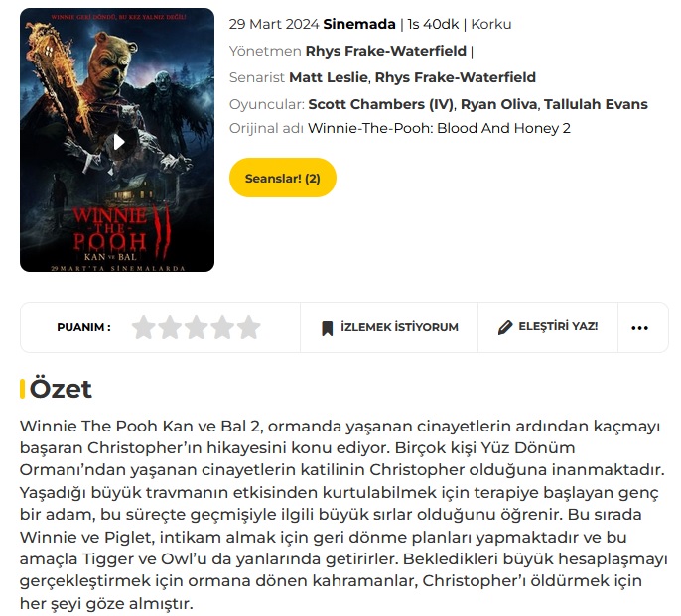Open actress Tallulah Evans link

point(596,104)
